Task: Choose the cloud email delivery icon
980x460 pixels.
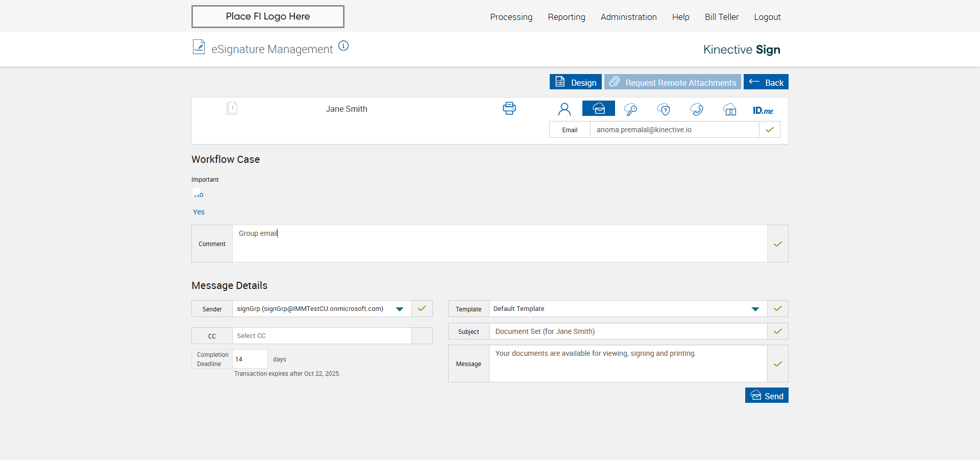Action: (x=598, y=109)
